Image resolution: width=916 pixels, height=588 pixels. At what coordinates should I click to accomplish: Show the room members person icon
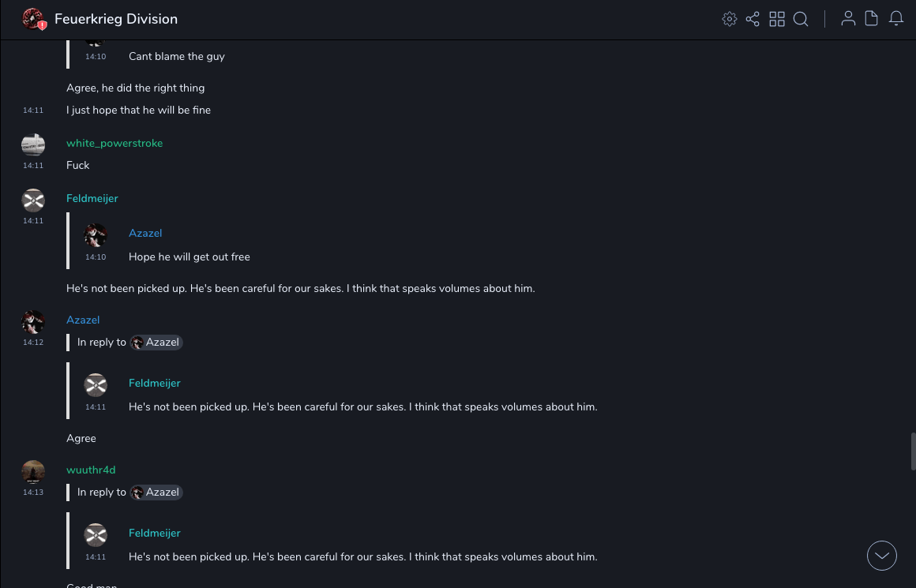pos(848,19)
